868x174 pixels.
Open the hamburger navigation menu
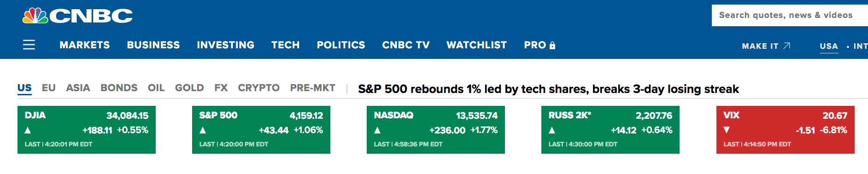click(29, 45)
